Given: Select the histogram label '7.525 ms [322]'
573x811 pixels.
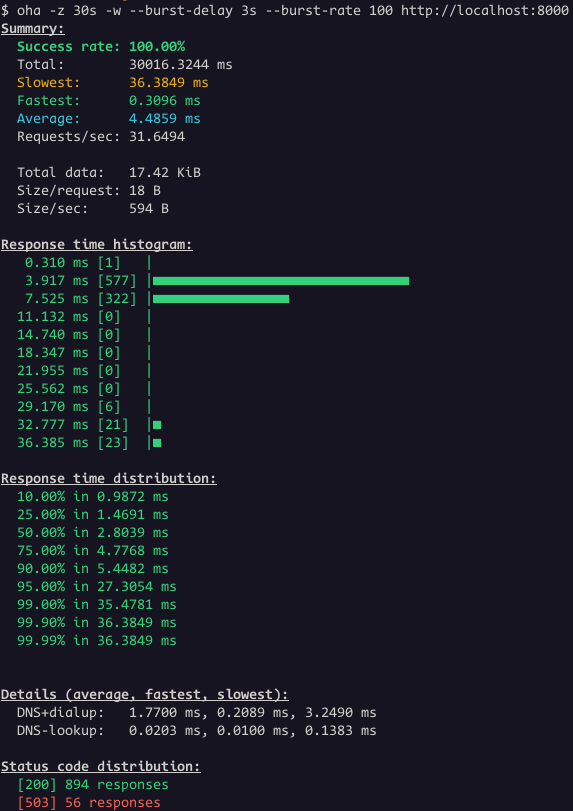Looking at the screenshot, I should pos(81,299).
